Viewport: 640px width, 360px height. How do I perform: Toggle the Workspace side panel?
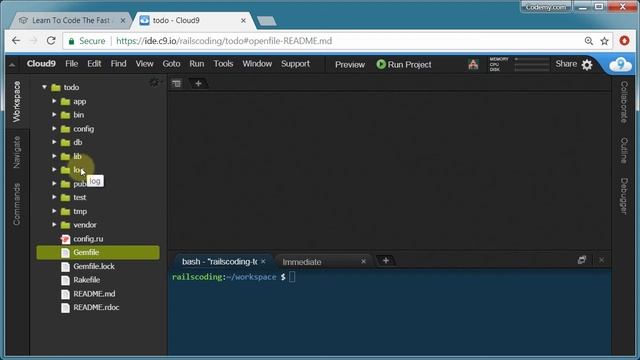click(x=17, y=101)
